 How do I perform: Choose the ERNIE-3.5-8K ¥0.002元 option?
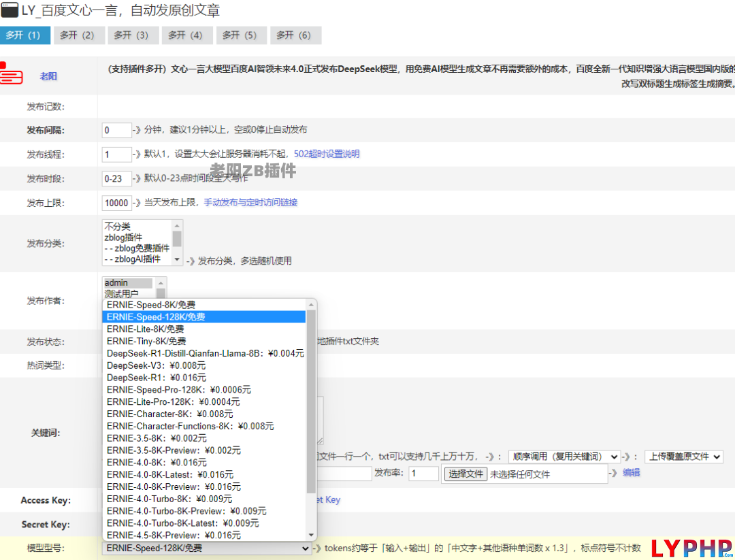204,439
